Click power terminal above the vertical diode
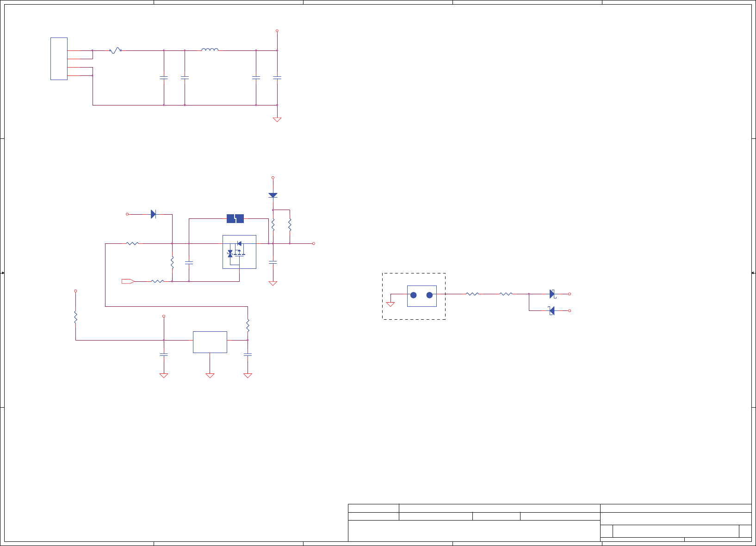The image size is (756, 546). tap(273, 178)
